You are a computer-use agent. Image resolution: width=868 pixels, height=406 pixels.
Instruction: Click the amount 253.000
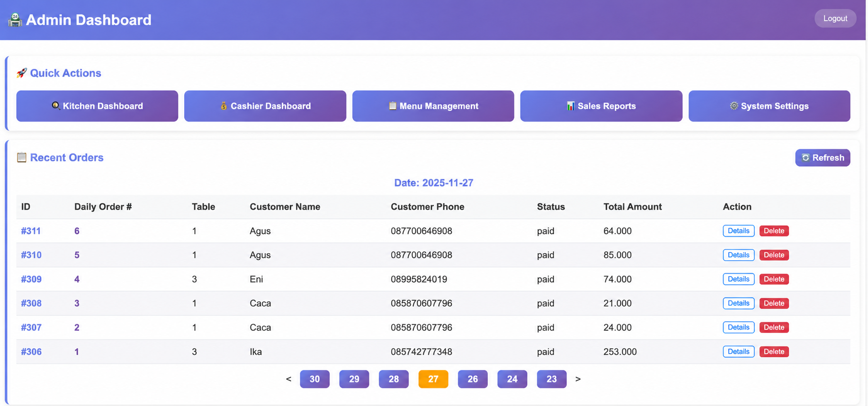[x=620, y=352]
